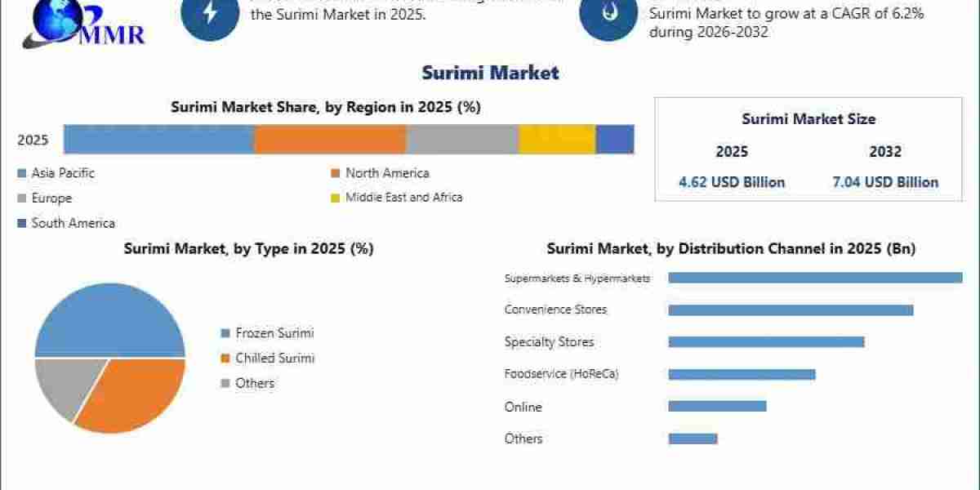Image resolution: width=980 pixels, height=490 pixels.
Task: Click the 'Others' axis label in distribution chart
Action: pos(523,439)
